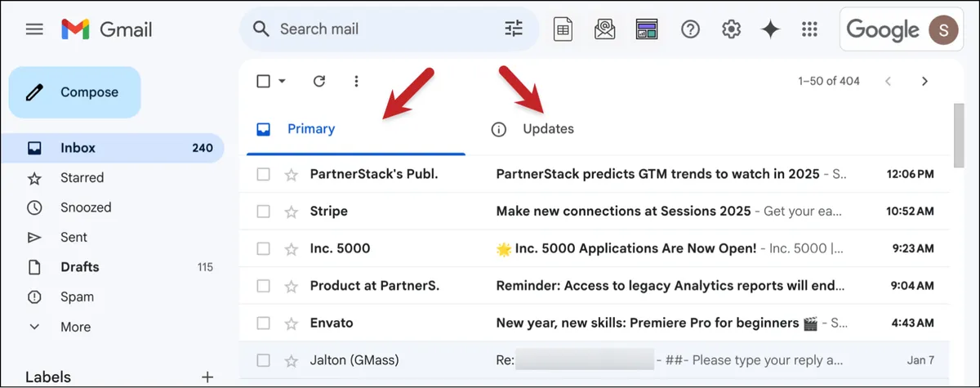980x388 pixels.
Task: Star the Inc. 5000 email
Action: (x=291, y=248)
